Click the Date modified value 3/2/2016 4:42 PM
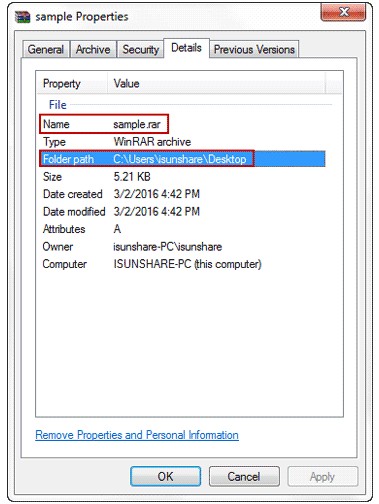 [156, 211]
